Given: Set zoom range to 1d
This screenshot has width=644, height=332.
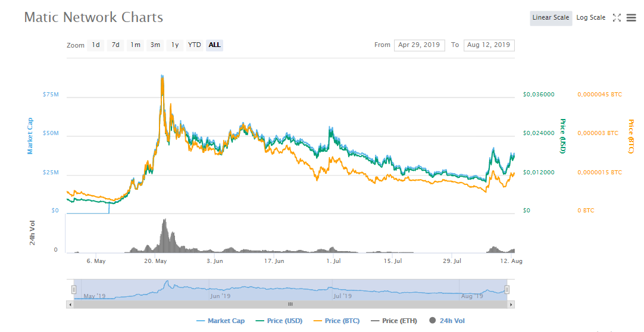Looking at the screenshot, I should pos(96,45).
